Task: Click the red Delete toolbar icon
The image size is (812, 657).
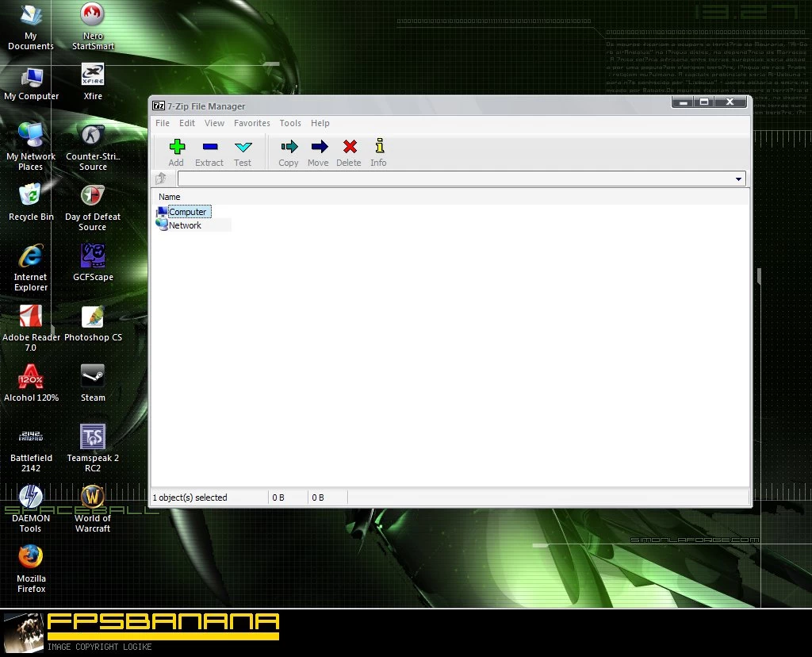Action: pyautogui.click(x=350, y=147)
